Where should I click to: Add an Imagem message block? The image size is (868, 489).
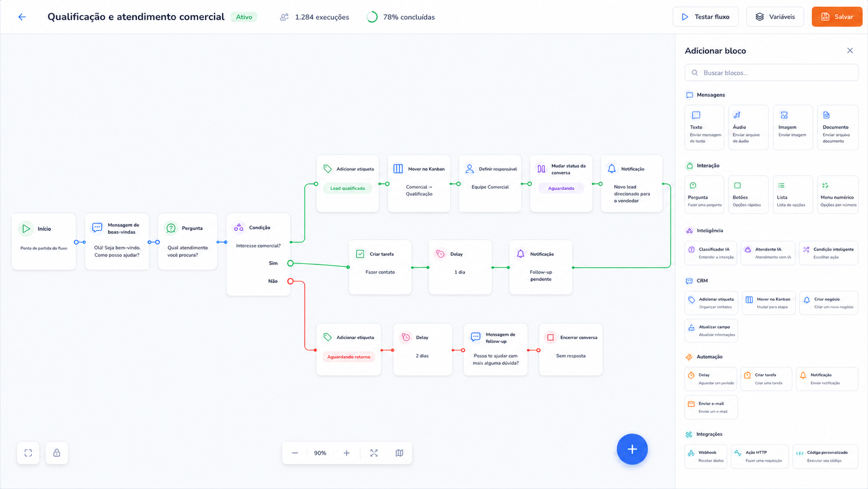793,127
